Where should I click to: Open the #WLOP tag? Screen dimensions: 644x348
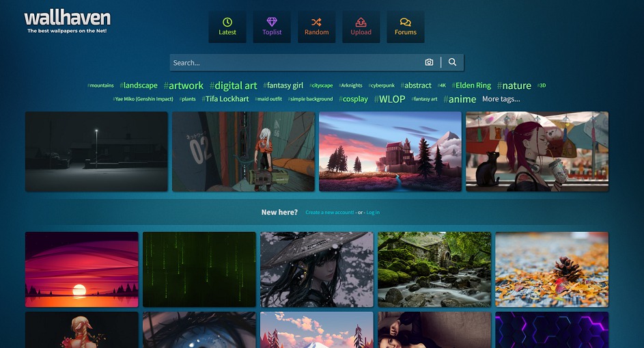[x=389, y=99]
